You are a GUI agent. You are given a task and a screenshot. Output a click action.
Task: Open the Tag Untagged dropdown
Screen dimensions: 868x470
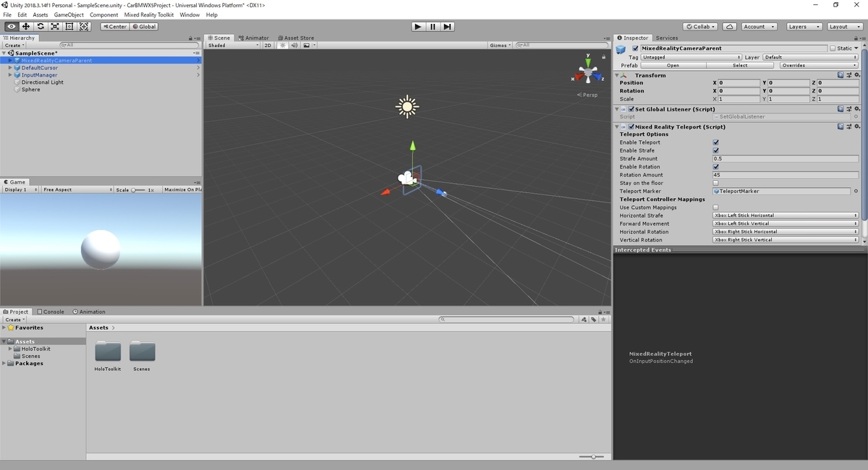tap(692, 57)
